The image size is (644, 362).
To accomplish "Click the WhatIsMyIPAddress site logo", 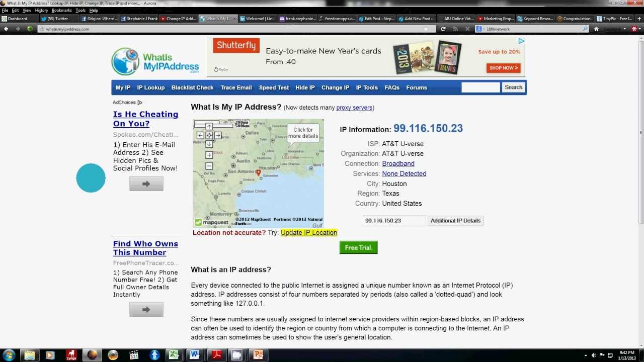I will click(155, 61).
